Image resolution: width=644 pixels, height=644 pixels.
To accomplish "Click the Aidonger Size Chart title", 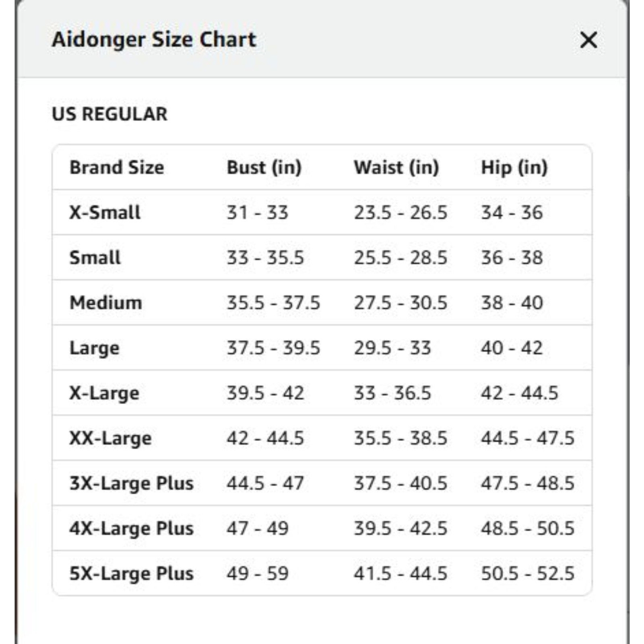I will pyautogui.click(x=154, y=39).
